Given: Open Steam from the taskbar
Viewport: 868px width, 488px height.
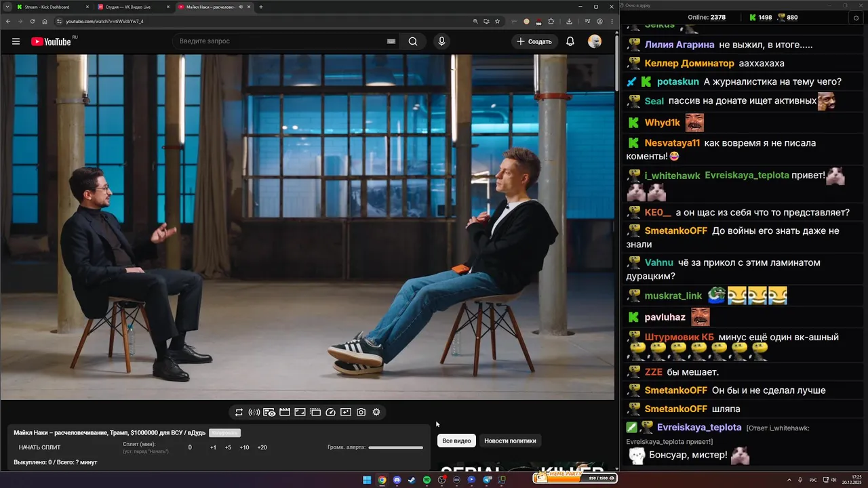Looking at the screenshot, I should [x=412, y=480].
